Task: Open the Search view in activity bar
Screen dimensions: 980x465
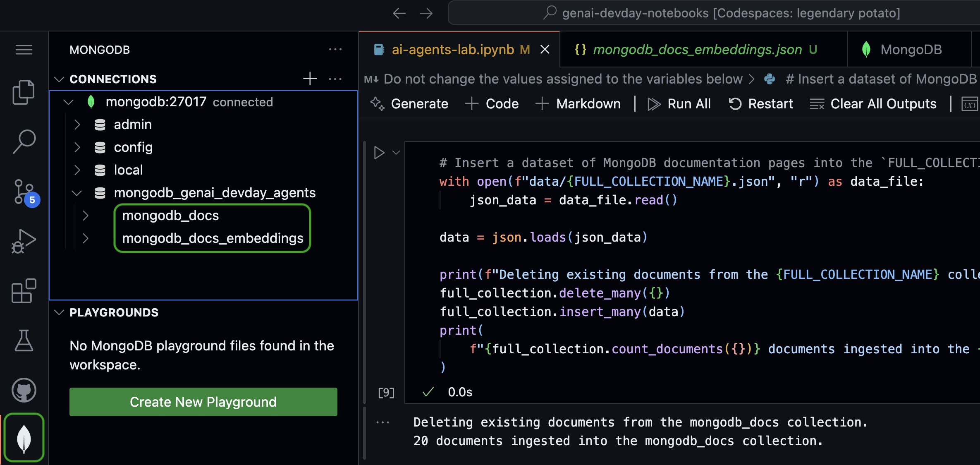Action: (x=24, y=141)
